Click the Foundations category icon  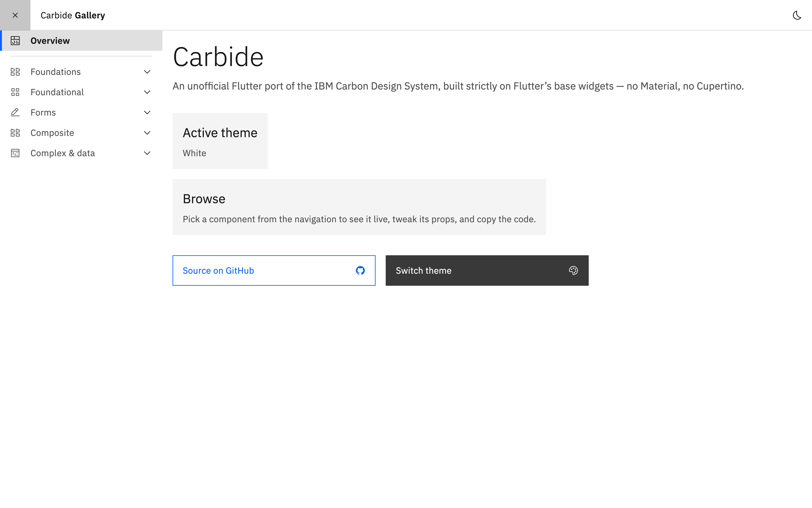pos(15,72)
